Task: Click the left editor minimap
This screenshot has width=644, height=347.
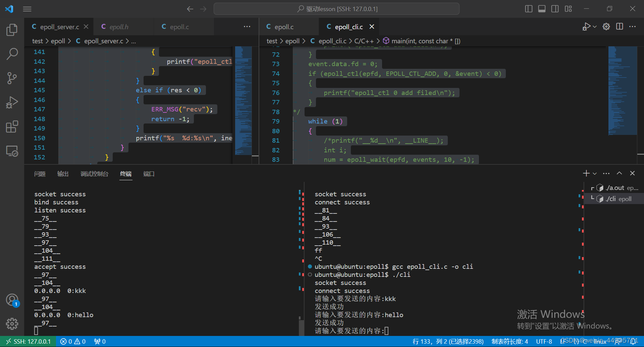Action: (x=244, y=101)
